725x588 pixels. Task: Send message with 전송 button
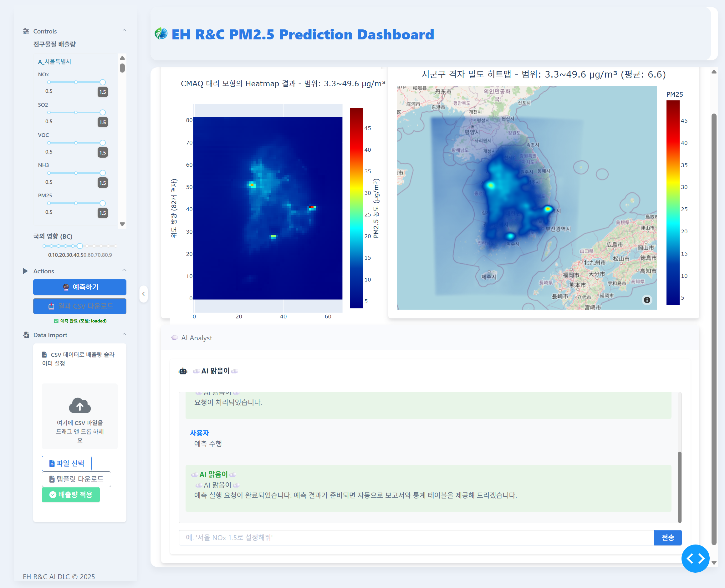pyautogui.click(x=667, y=538)
